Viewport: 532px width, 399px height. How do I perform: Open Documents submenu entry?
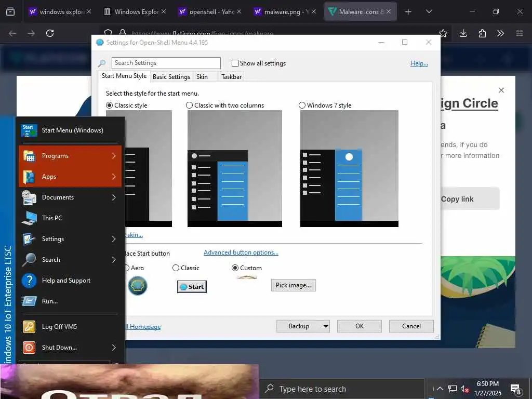pyautogui.click(x=70, y=197)
